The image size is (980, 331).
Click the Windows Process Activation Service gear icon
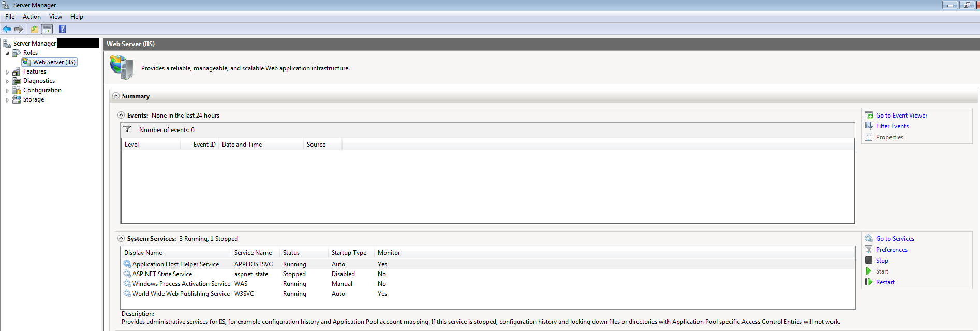pyautogui.click(x=127, y=283)
